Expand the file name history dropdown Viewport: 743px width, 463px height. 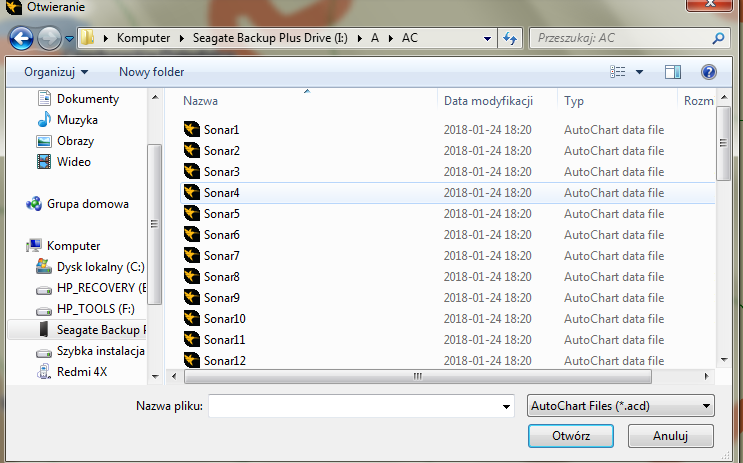click(507, 406)
